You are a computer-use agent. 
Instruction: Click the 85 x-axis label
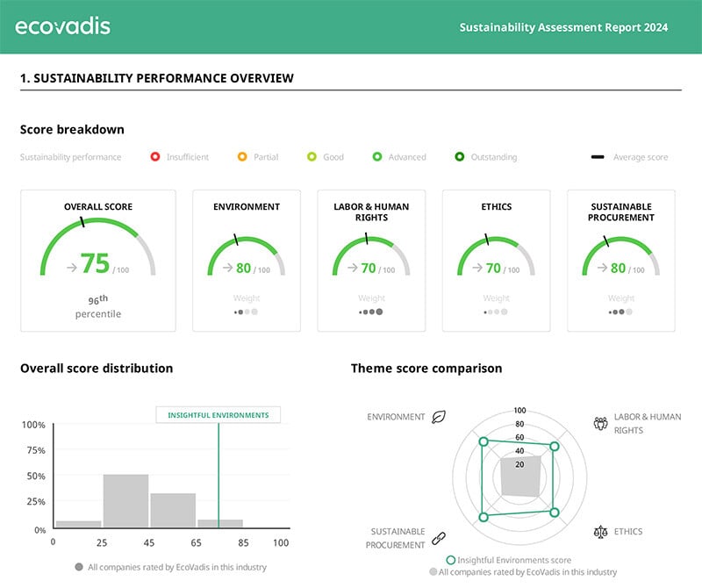243,542
